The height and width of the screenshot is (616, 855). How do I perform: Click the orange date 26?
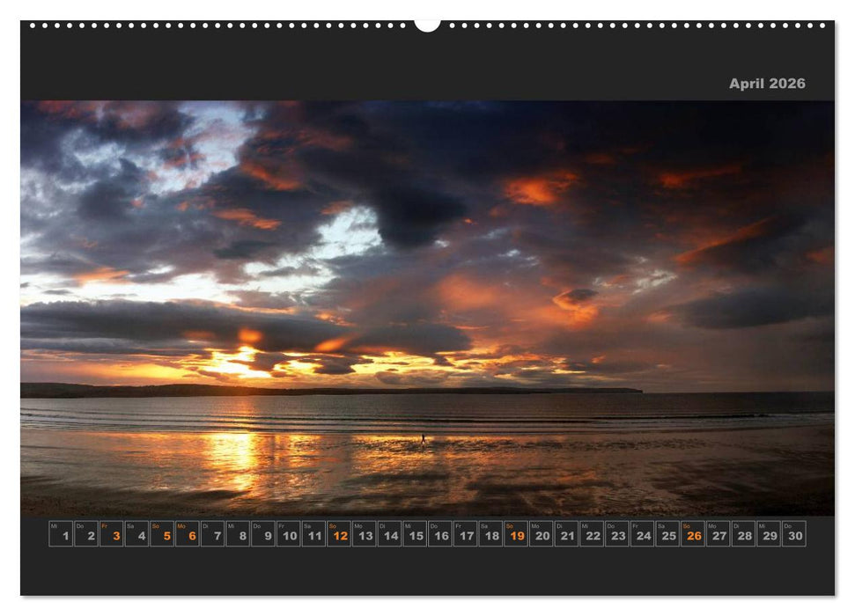(x=692, y=533)
